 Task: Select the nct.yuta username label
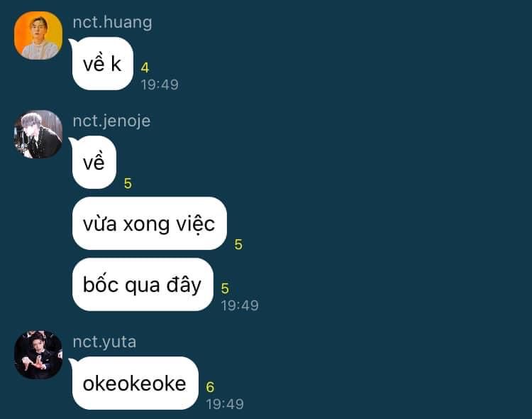pos(104,342)
